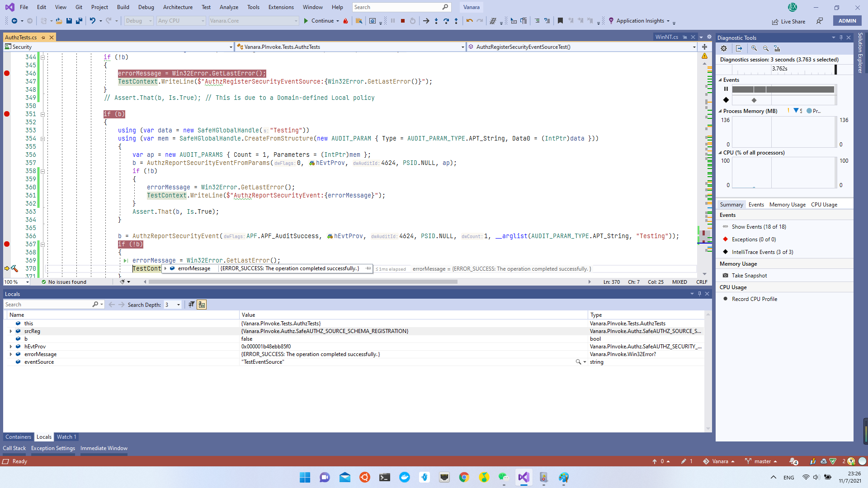The width and height of the screenshot is (868, 488).
Task: Toggle the pin on the WinNT.cs tab
Action: [x=685, y=37]
